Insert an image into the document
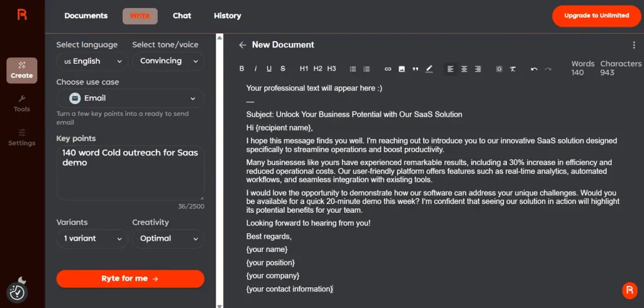Viewport: 644px width, 308px height. tap(402, 69)
